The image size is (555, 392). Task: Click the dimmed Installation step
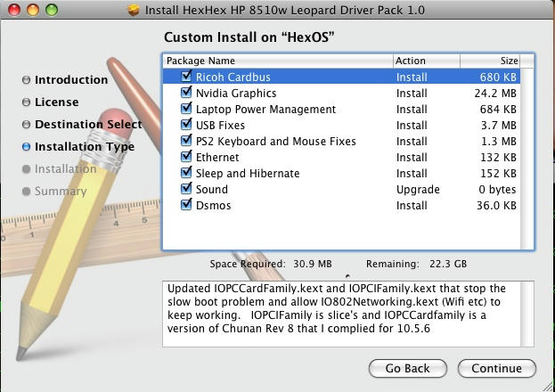pos(66,169)
